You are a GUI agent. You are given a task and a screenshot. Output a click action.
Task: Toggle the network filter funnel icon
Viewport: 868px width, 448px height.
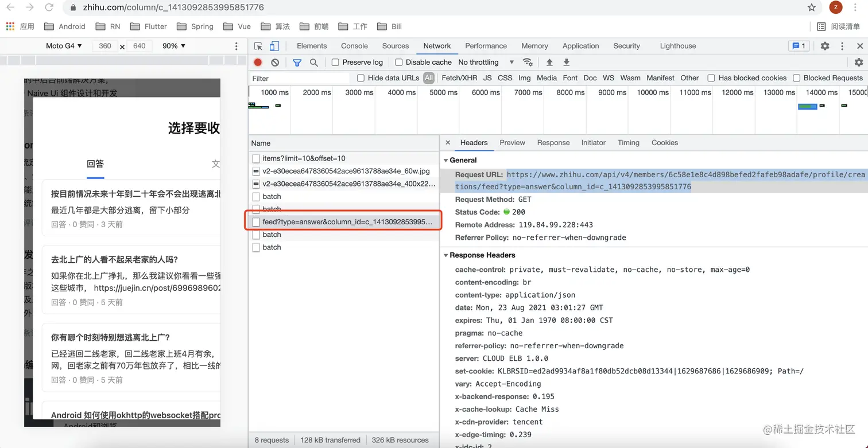297,63
